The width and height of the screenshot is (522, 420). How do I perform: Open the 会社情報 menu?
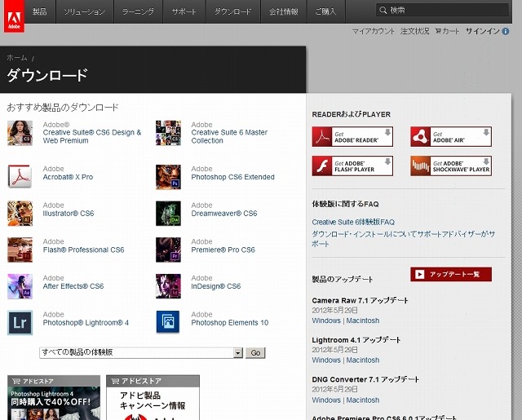pos(284,11)
